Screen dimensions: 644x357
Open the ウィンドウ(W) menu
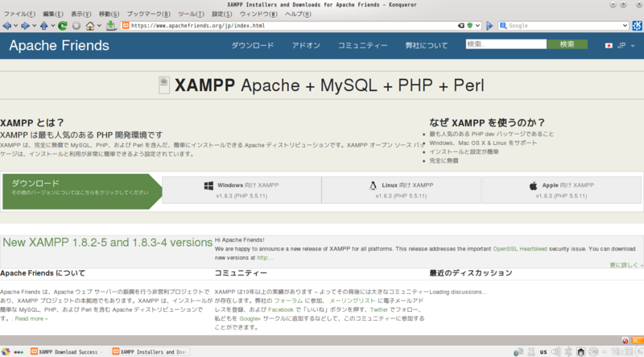258,14
